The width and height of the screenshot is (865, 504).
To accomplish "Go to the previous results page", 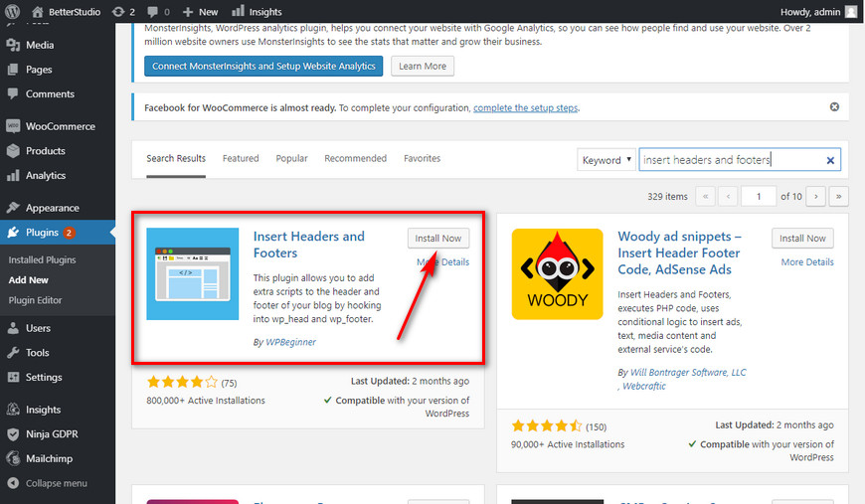I will 728,196.
